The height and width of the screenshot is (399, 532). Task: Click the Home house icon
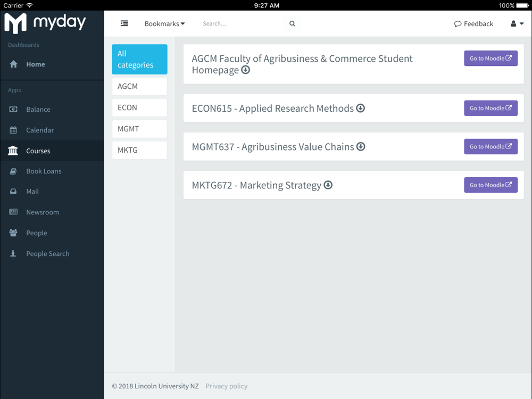click(x=13, y=64)
